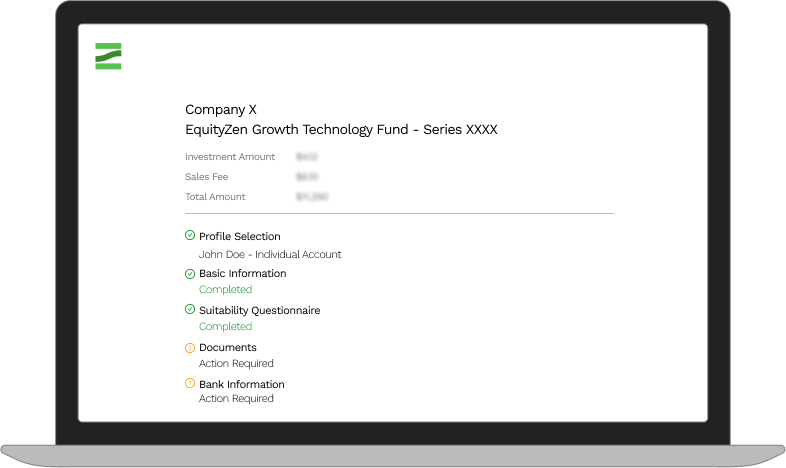Image resolution: width=786 pixels, height=468 pixels.
Task: Click the blurred Investment Amount value
Action: click(306, 157)
